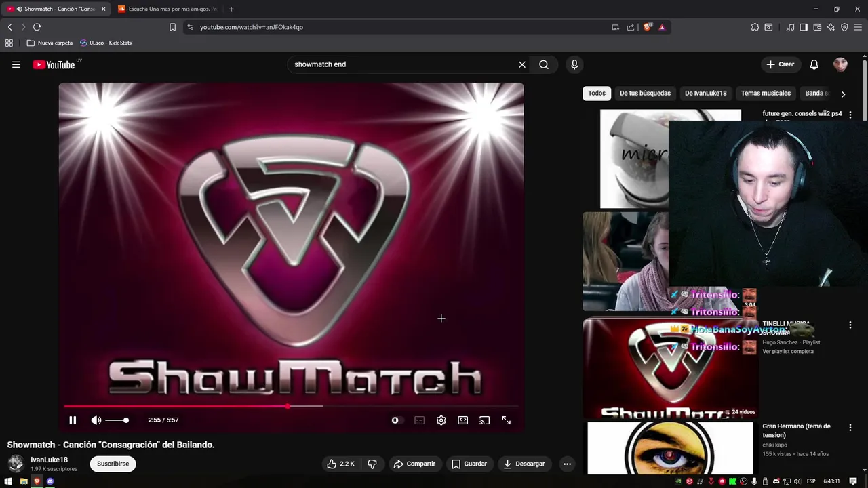Click Ver playlist completa link
Viewport: 868px width, 488px height.
click(x=787, y=351)
